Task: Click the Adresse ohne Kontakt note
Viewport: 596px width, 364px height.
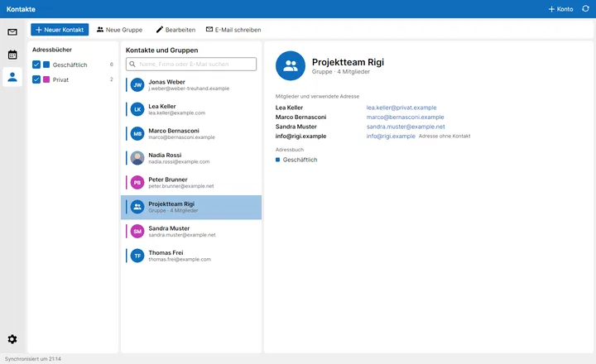Action: (445, 136)
